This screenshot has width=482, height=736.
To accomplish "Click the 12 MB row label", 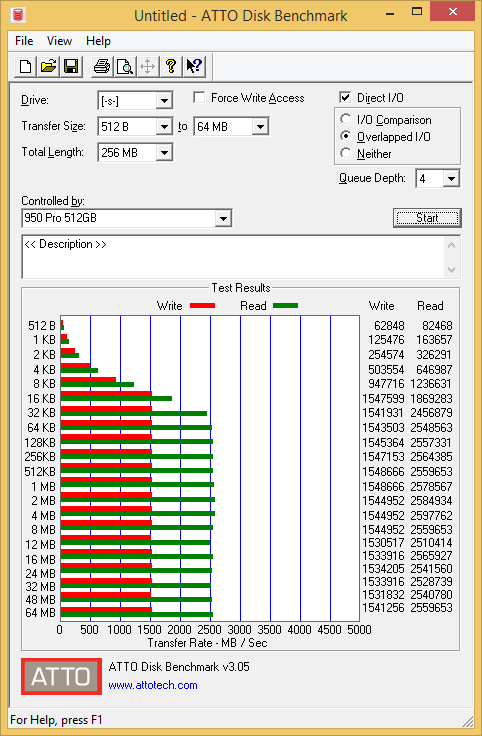I will [x=41, y=545].
